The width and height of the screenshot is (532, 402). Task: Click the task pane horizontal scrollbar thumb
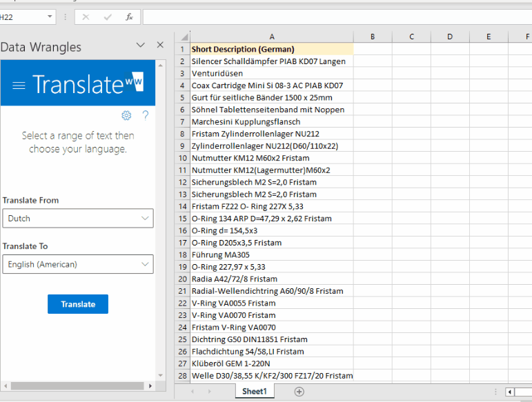77,386
